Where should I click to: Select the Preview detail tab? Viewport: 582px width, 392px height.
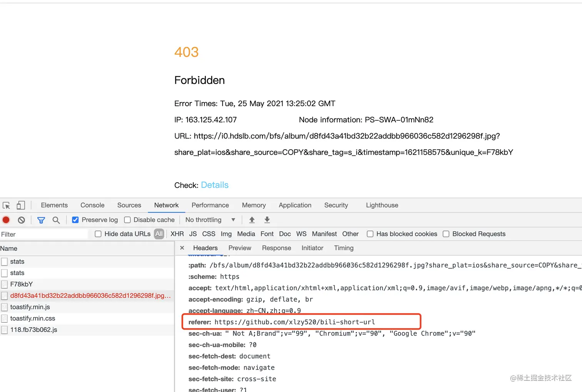pyautogui.click(x=240, y=248)
